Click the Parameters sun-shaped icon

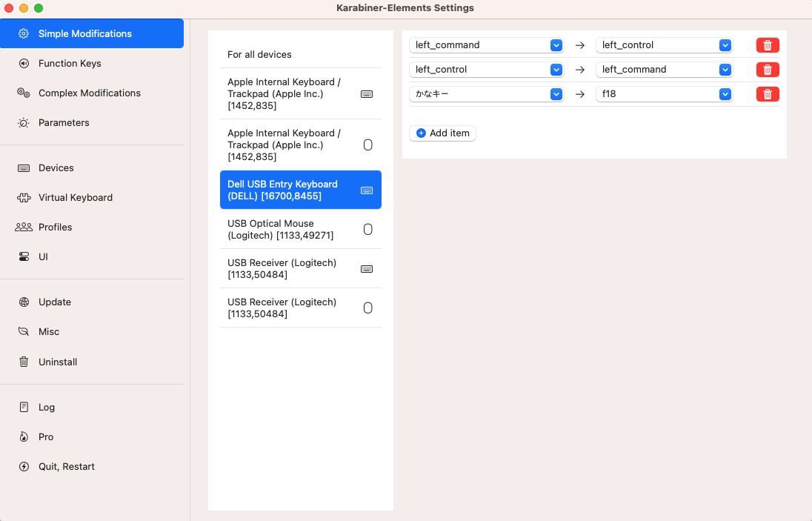pos(23,123)
